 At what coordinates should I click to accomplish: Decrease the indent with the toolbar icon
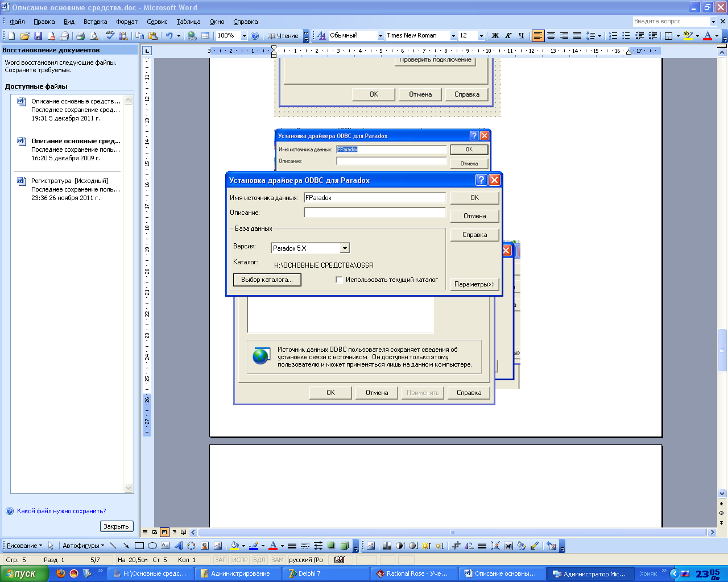639,36
